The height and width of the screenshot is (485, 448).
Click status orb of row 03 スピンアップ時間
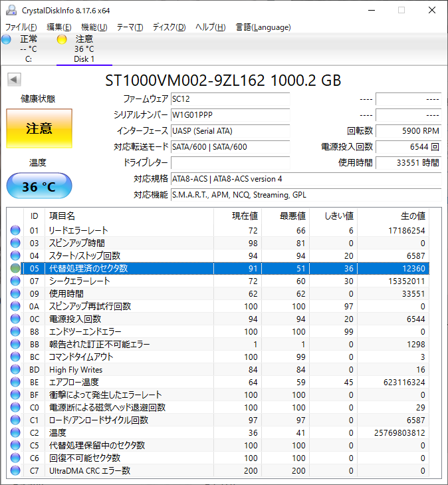[15, 243]
